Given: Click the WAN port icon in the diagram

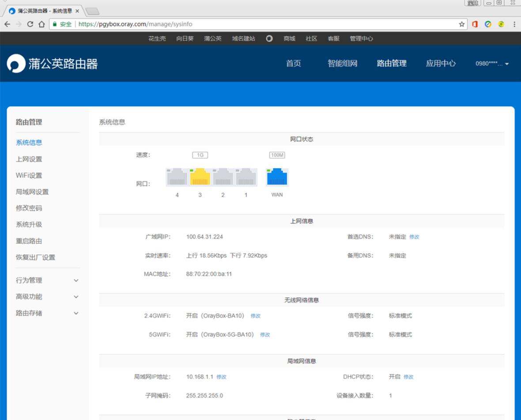Looking at the screenshot, I should 276,176.
